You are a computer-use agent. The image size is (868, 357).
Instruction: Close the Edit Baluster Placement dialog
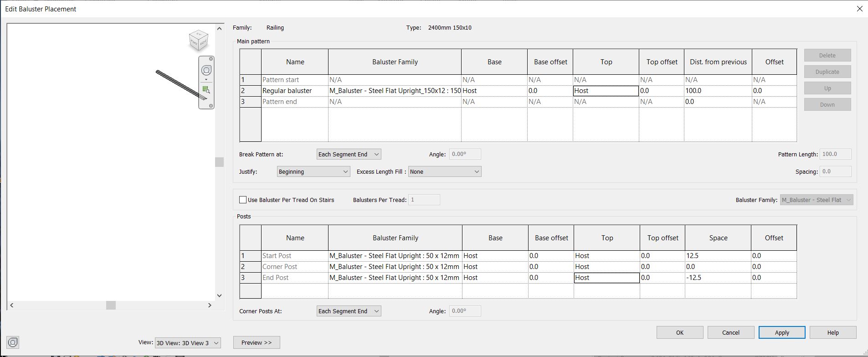click(860, 9)
